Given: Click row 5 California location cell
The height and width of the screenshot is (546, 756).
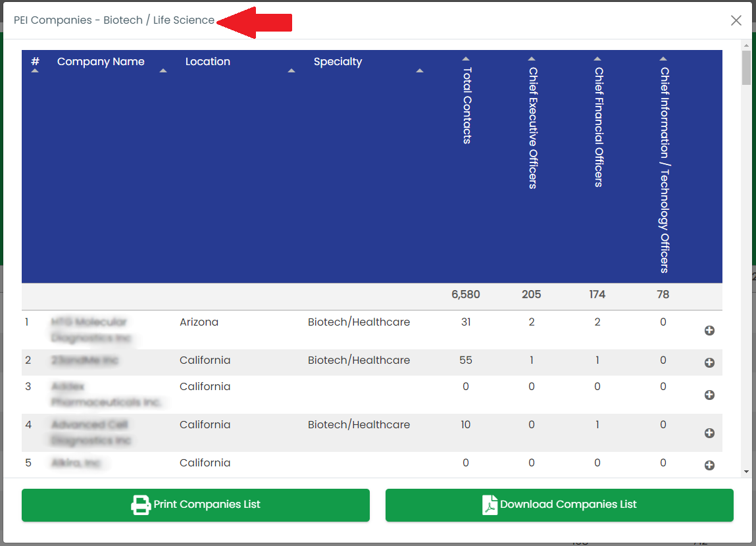Looking at the screenshot, I should tap(205, 462).
